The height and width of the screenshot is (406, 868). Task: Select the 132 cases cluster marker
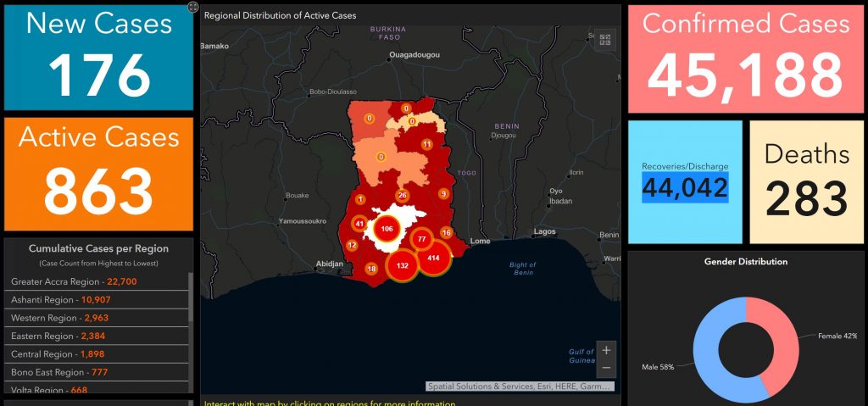pyautogui.click(x=403, y=265)
